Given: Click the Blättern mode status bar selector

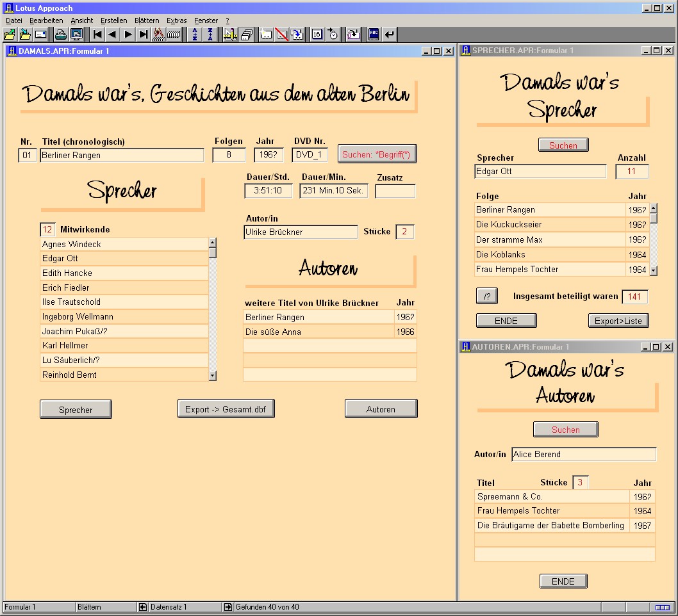Looking at the screenshot, I should 106,607.
